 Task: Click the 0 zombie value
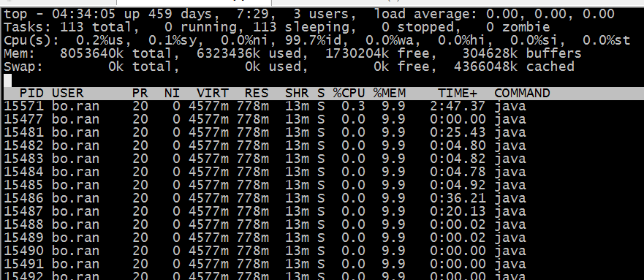(518, 28)
